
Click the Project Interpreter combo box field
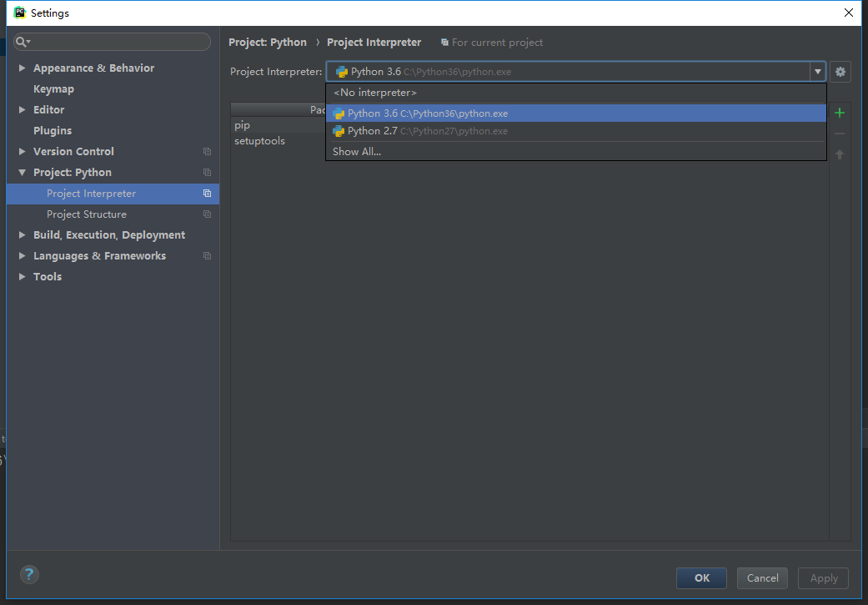575,72
